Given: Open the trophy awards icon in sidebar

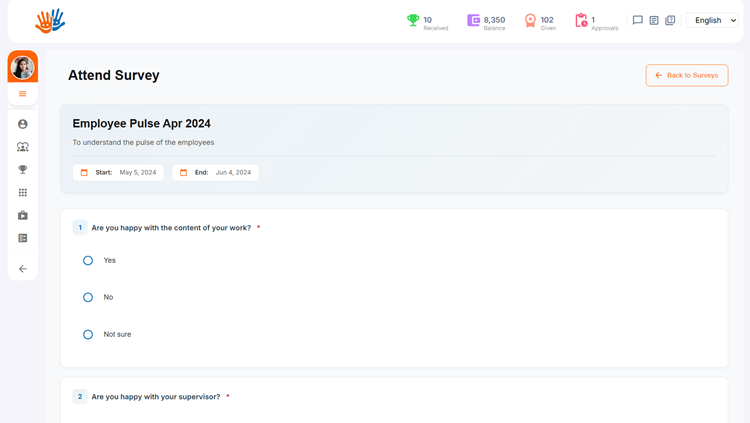Looking at the screenshot, I should click(22, 170).
